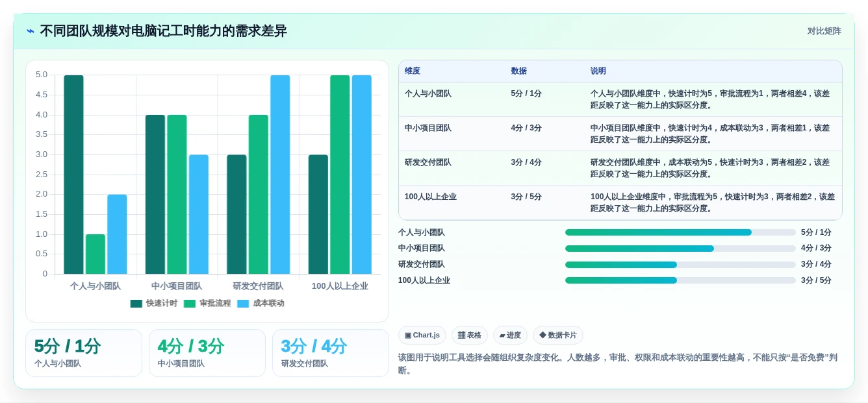Click the 研发交付团队 progress bar
The height and width of the screenshot is (403, 868).
680,265
